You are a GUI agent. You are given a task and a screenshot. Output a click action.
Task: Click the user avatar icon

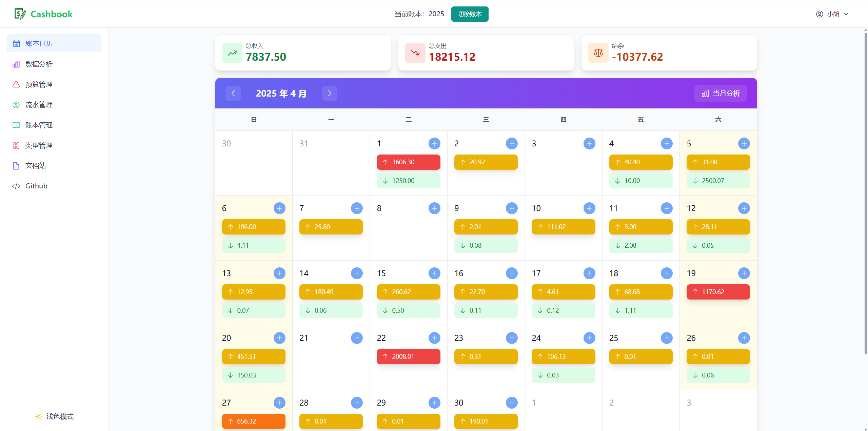click(x=820, y=14)
